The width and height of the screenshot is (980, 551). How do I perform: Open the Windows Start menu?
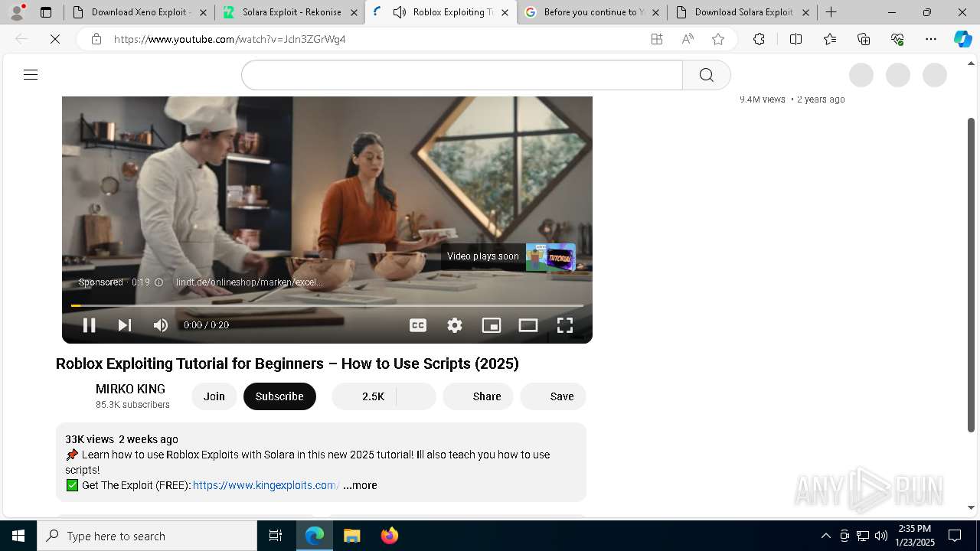pos(18,536)
